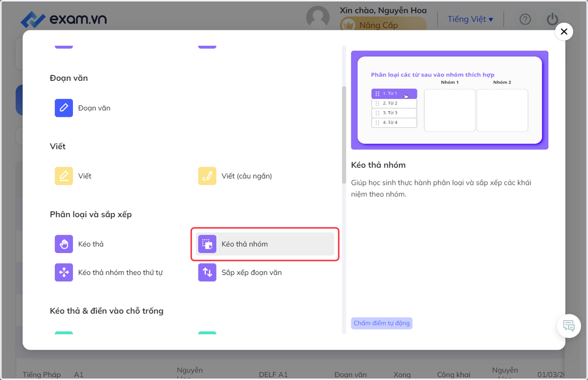Viewport: 588px width, 380px height.
Task: Choose the Kéo thả nhóm icon
Action: pos(207,244)
